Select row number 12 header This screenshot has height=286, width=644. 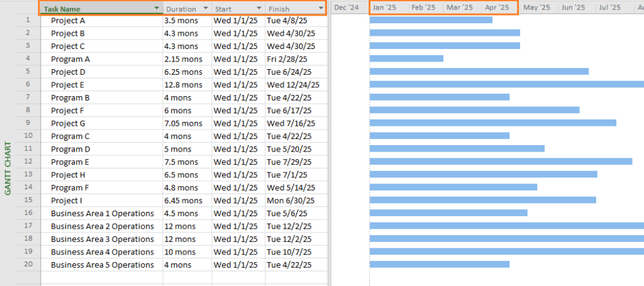click(x=28, y=162)
